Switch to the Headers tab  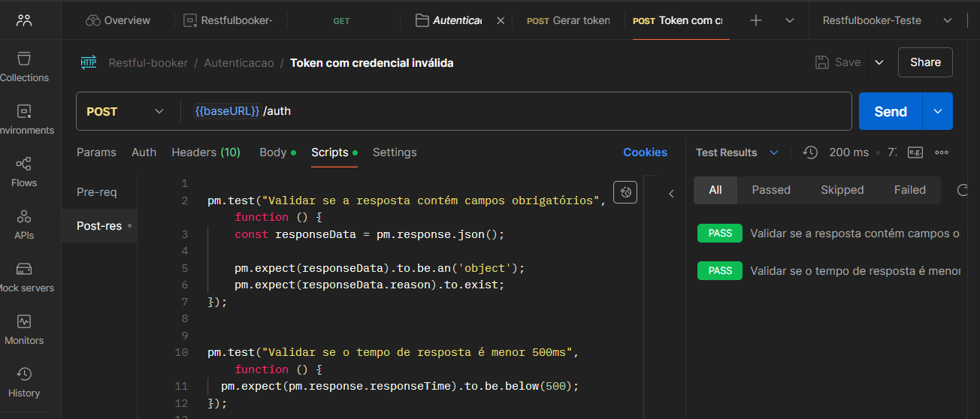[x=205, y=152]
